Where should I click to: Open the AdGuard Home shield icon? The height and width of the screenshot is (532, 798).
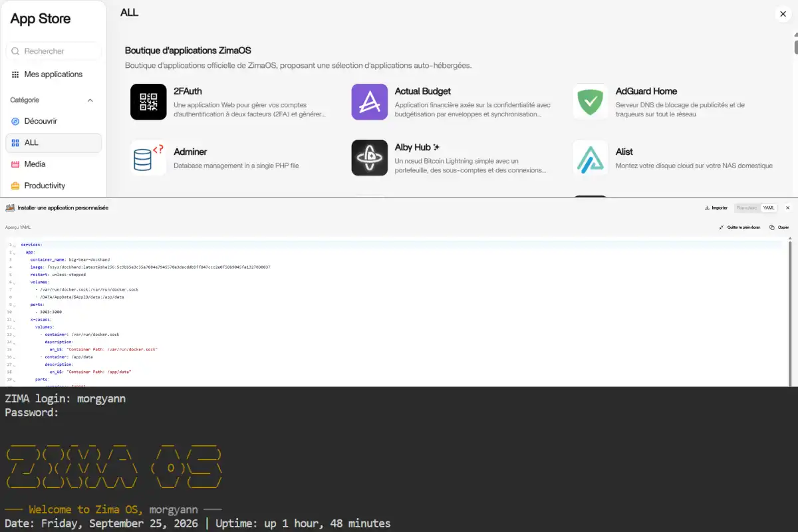[x=591, y=102]
